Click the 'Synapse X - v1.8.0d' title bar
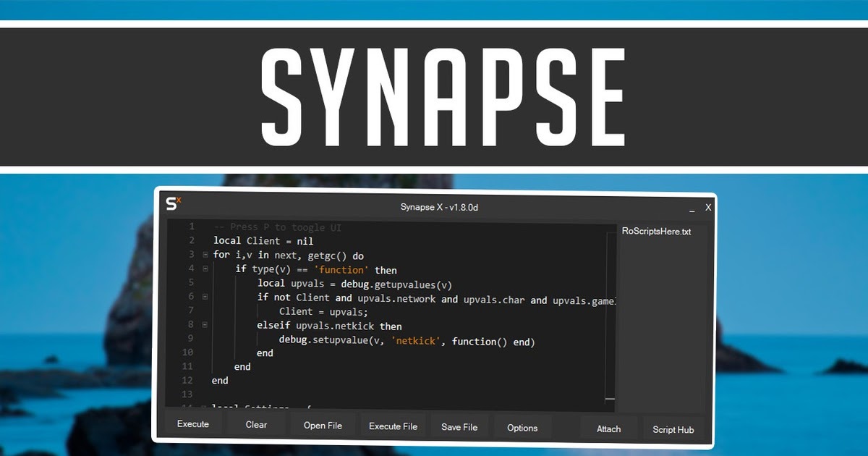The width and height of the screenshot is (868, 456). (439, 207)
